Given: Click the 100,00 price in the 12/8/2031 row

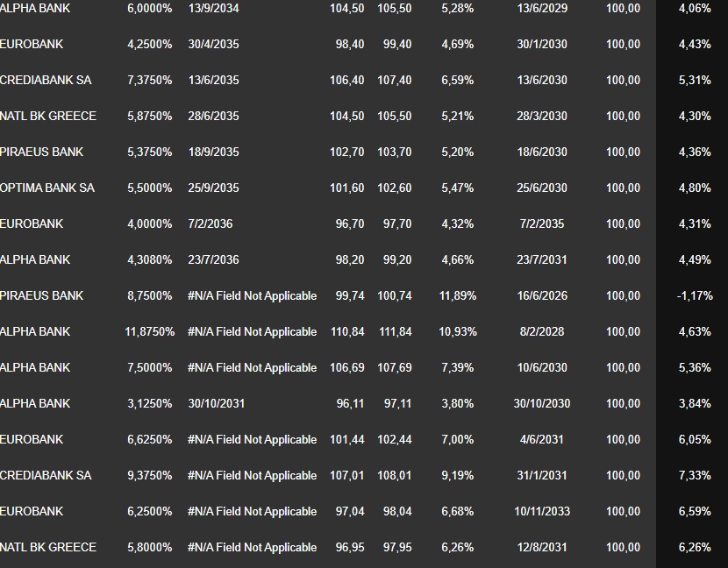Looking at the screenshot, I should coord(623,548).
